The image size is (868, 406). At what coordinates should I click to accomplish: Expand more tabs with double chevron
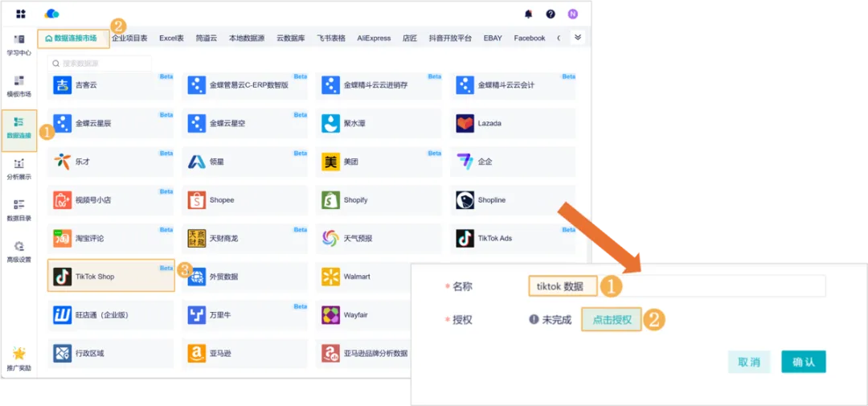tap(577, 37)
